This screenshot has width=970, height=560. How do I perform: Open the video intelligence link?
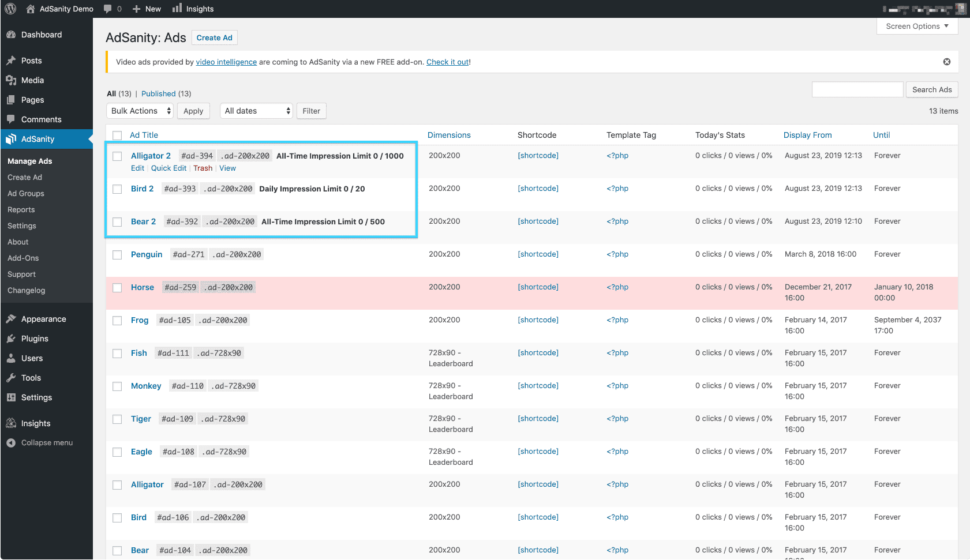coord(226,62)
